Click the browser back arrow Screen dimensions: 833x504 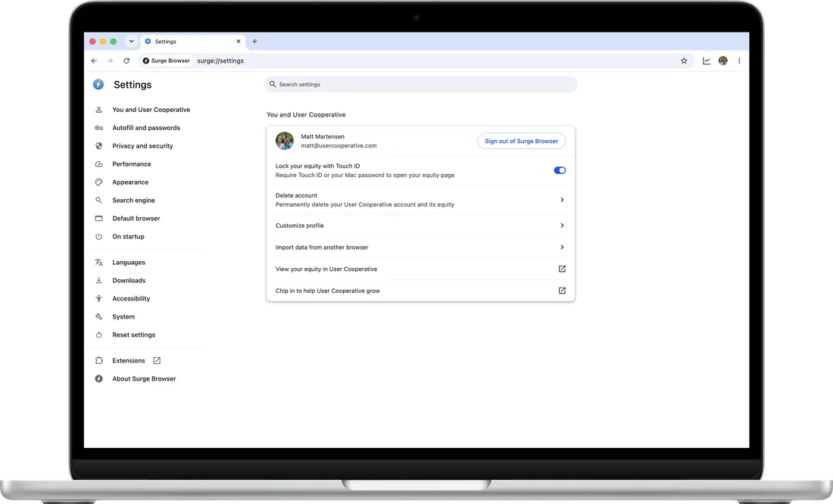click(x=94, y=61)
